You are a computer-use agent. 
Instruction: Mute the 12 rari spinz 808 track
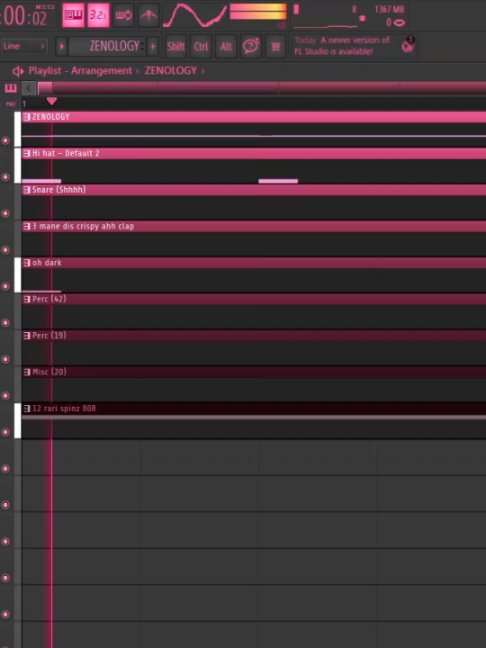(5, 432)
